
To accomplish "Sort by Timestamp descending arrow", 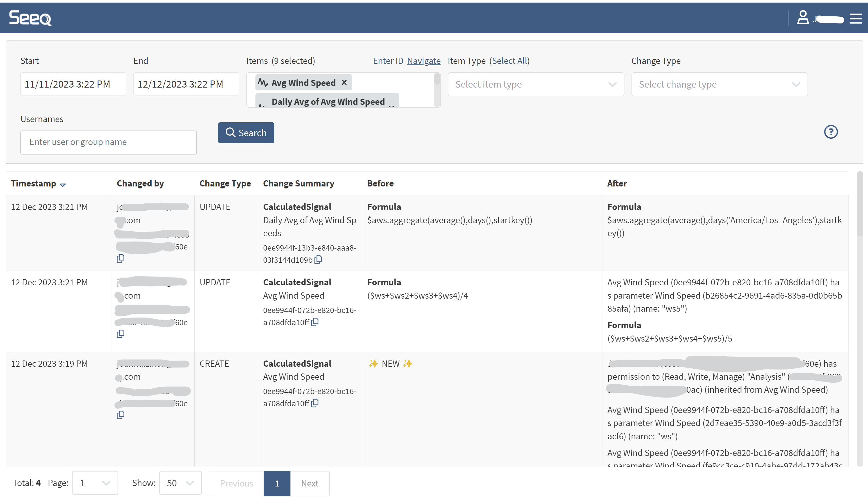I will pos(63,185).
